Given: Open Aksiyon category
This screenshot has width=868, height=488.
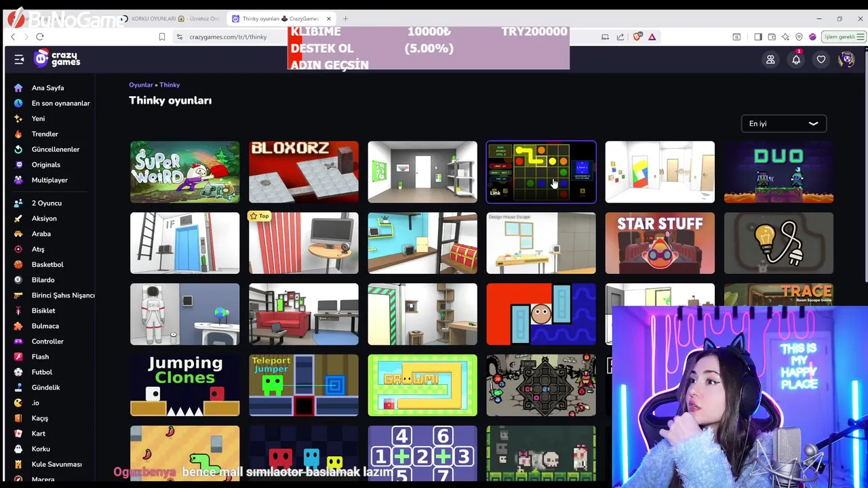Looking at the screenshot, I should [44, 218].
